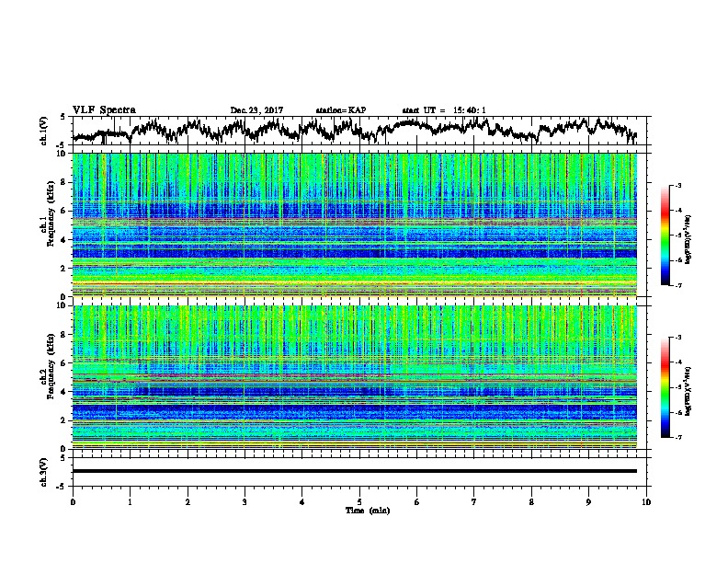Click the "ch.3(V)" axis label
The height and width of the screenshot is (563, 728).
(43, 472)
